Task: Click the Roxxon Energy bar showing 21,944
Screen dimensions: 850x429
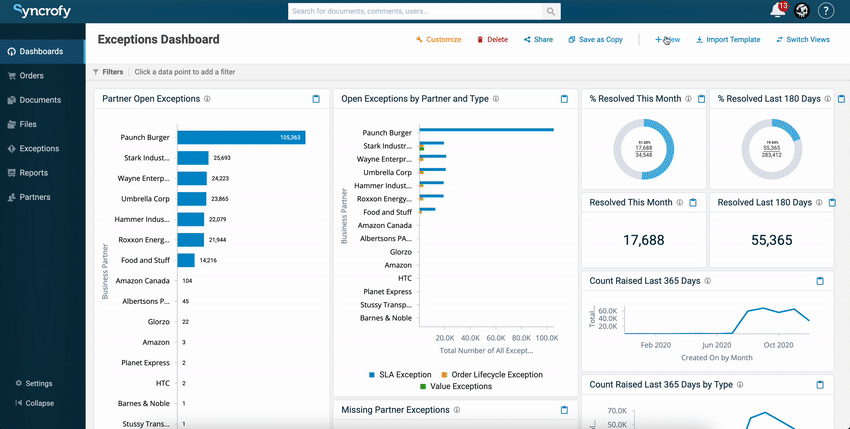Action: coord(191,240)
